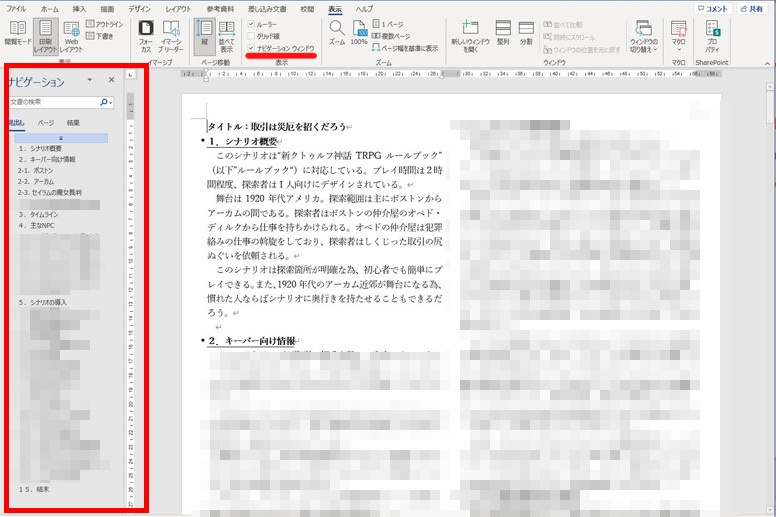776x517 pixels.
Task: Select vertical (縦) page movement
Action: (204, 37)
